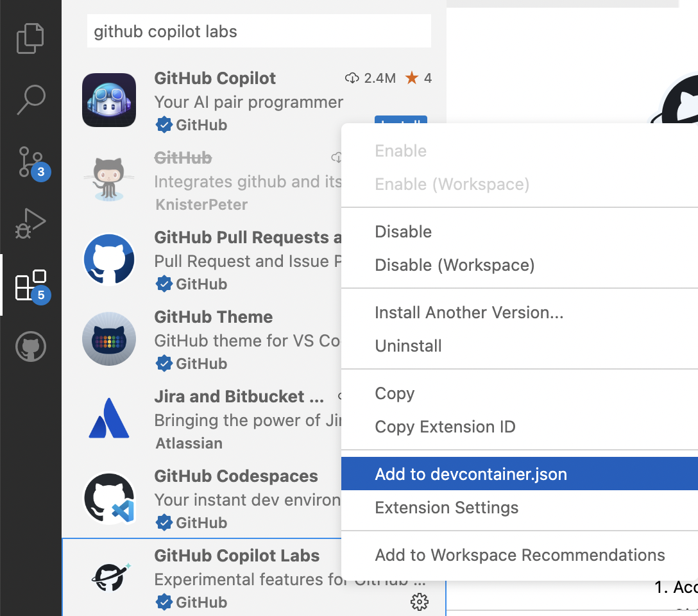The height and width of the screenshot is (616, 698).
Task: Open the Search view icon
Action: click(31, 100)
